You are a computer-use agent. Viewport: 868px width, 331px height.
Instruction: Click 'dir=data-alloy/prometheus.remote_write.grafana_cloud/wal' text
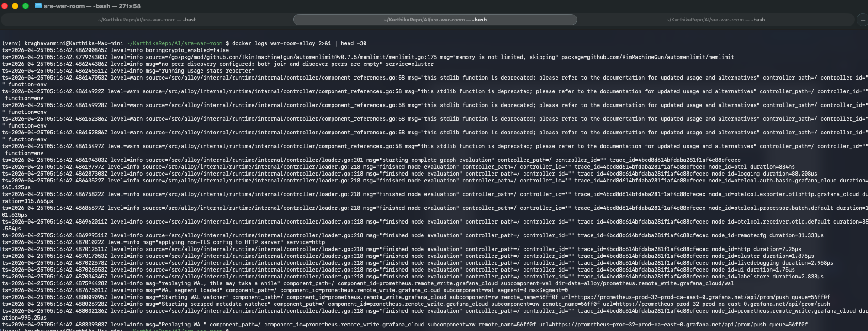pyautogui.click(x=645, y=283)
